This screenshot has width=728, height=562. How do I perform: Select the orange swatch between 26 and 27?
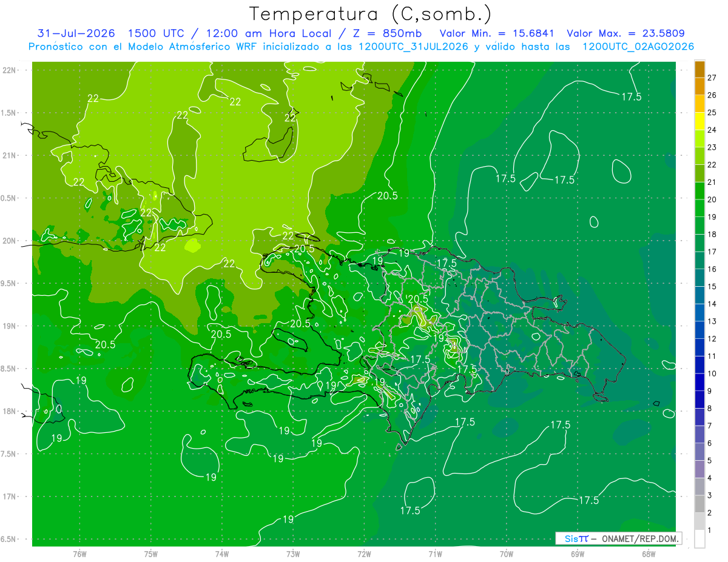tap(699, 87)
